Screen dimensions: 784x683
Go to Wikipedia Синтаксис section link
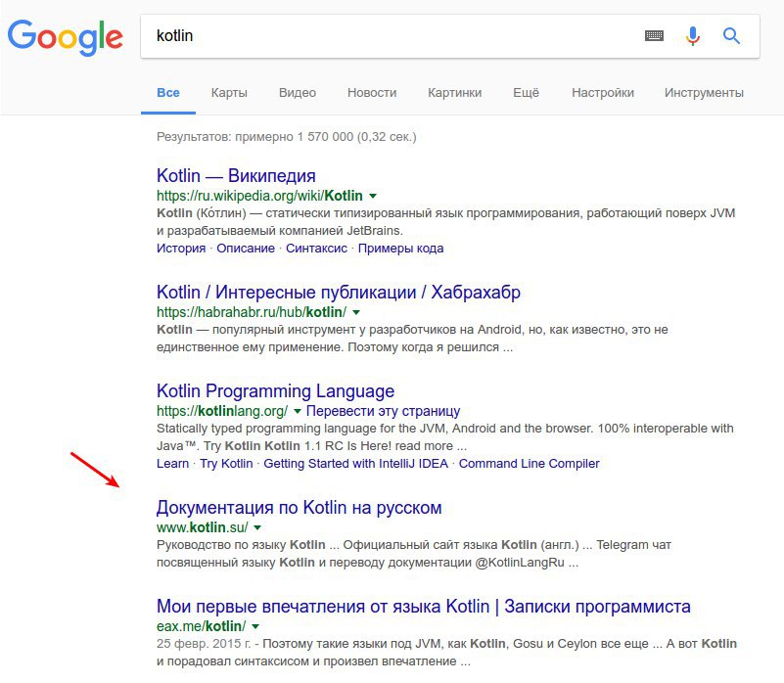(x=316, y=248)
